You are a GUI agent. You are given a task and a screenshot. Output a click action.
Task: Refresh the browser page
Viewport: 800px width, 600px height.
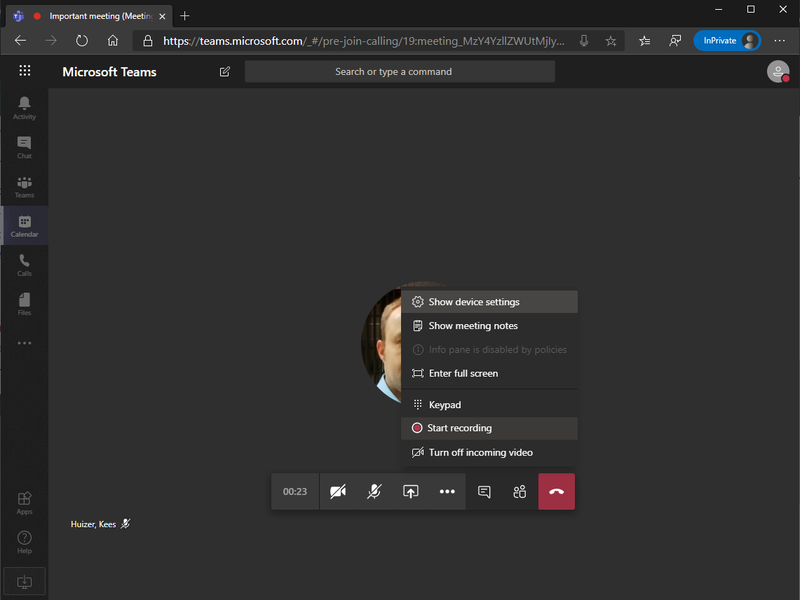pyautogui.click(x=82, y=41)
